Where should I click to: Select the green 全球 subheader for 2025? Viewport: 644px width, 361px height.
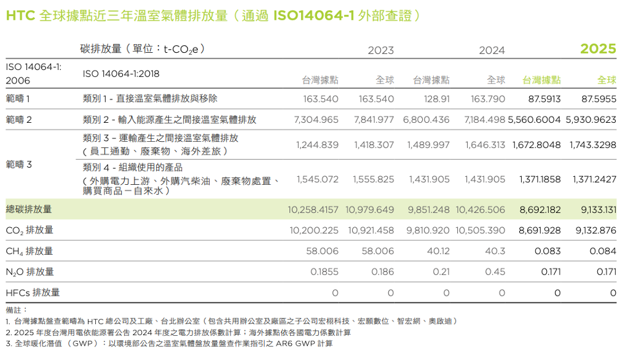click(607, 80)
